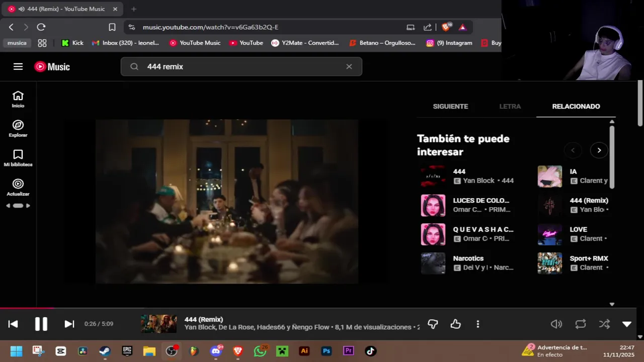Skip to the previous track

[x=13, y=324]
